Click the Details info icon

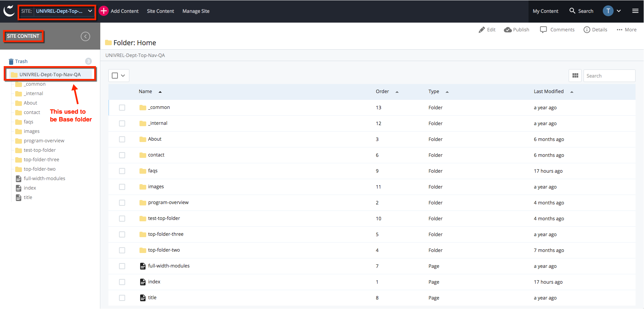tap(587, 30)
